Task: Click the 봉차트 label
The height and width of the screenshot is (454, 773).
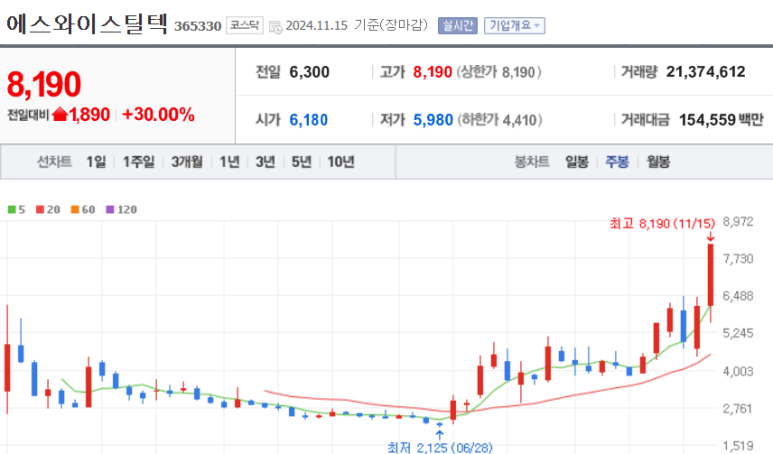Action: (x=532, y=162)
